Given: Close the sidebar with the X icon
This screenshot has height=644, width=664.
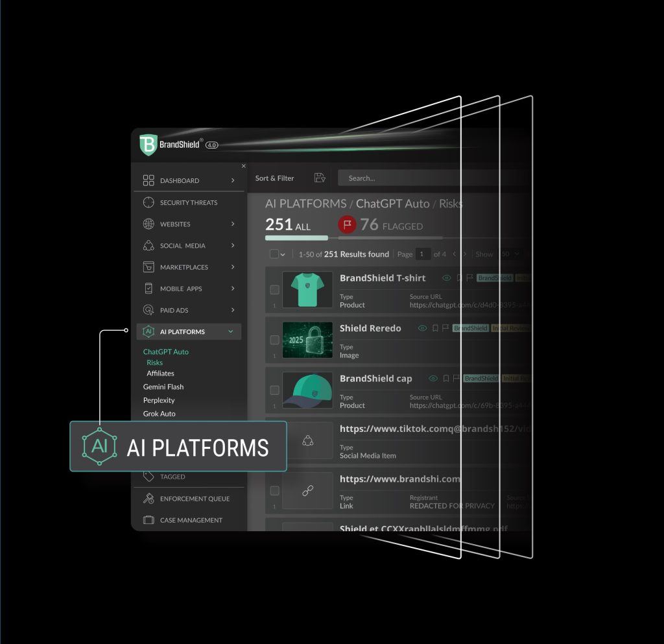Looking at the screenshot, I should [x=244, y=166].
